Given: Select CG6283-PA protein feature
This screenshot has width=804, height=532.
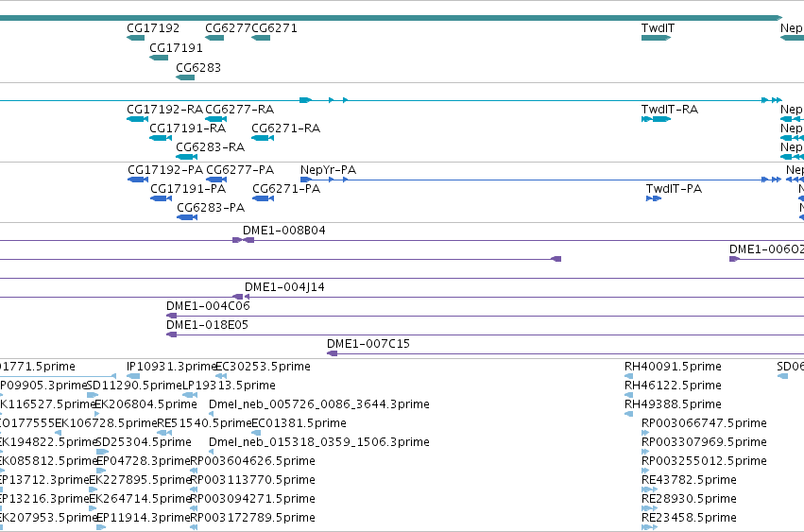Looking at the screenshot, I should (x=187, y=217).
